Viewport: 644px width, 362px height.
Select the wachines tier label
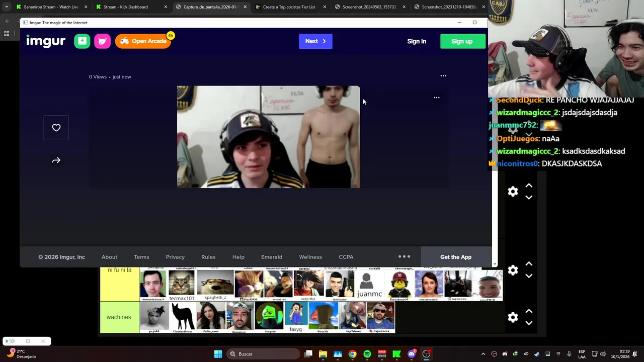pyautogui.click(x=119, y=317)
